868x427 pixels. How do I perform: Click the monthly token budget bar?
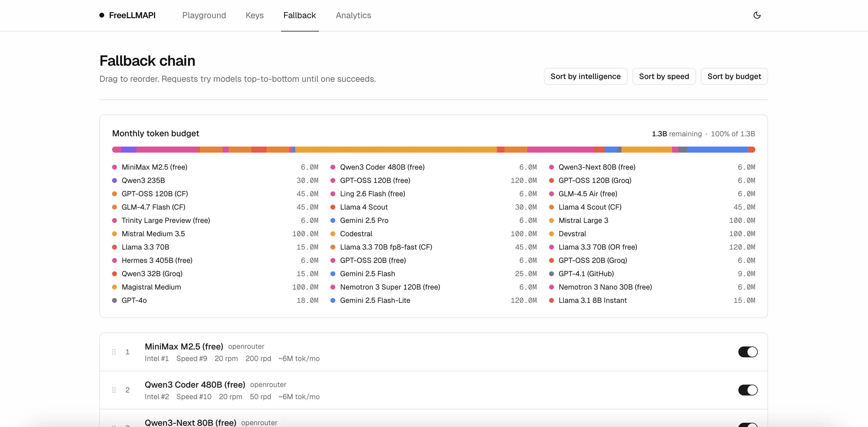(433, 149)
